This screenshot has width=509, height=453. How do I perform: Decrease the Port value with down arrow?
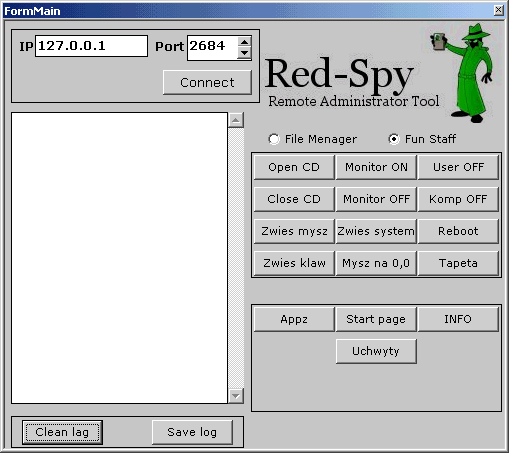pos(244,53)
